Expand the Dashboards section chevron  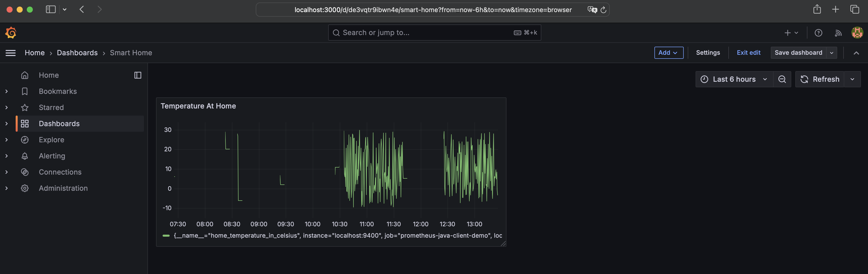click(x=6, y=124)
